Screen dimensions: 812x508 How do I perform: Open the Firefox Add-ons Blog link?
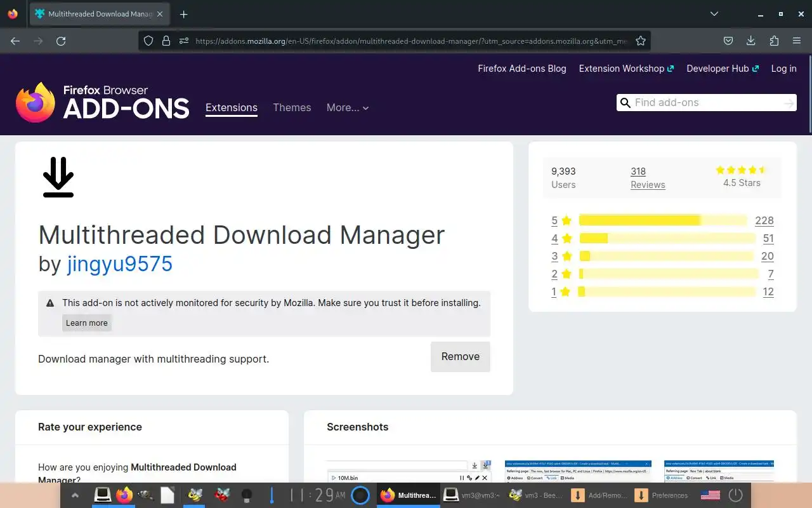[x=522, y=69]
